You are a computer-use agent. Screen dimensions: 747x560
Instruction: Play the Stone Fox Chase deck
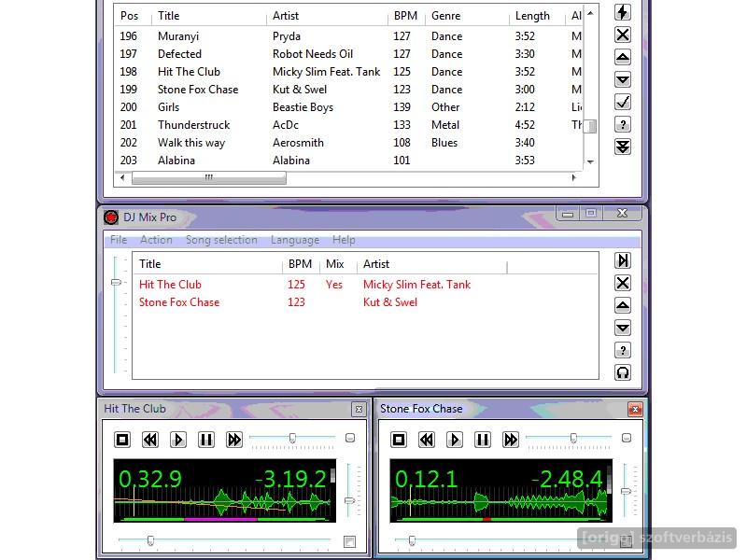(x=455, y=440)
